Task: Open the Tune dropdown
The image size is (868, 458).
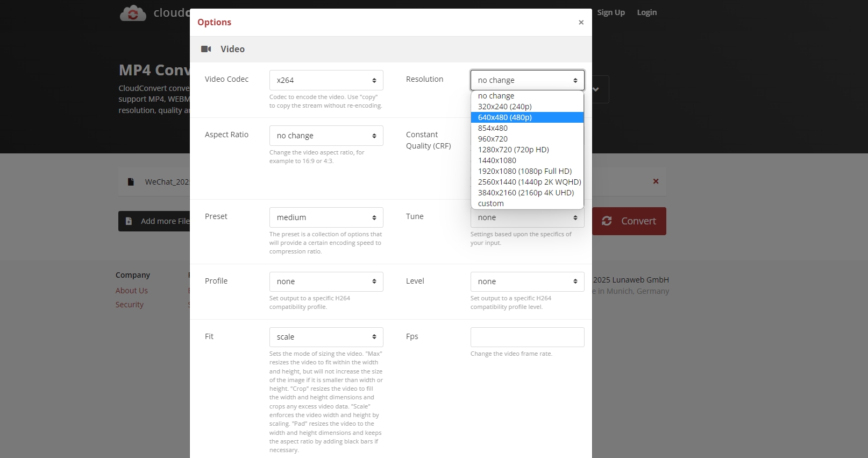Action: (x=528, y=218)
